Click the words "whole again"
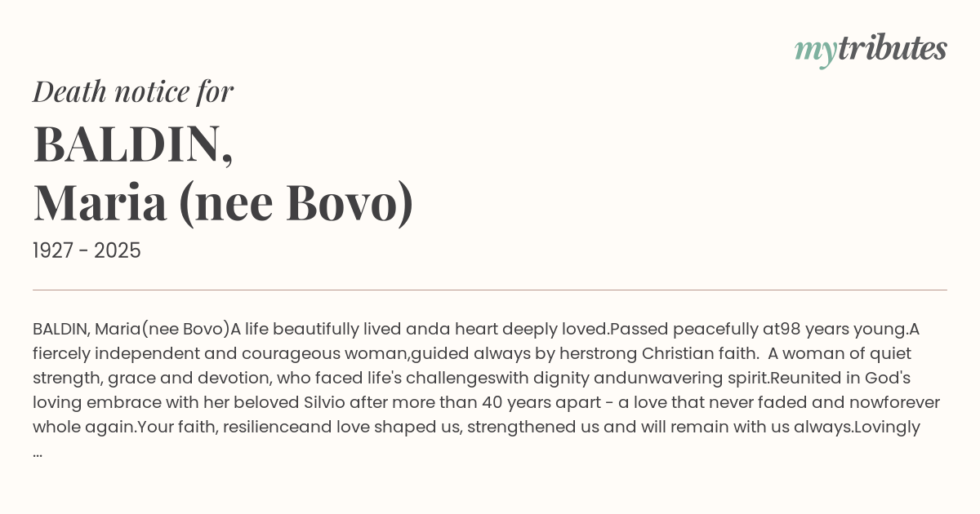This screenshot has height=514, width=980. 83,428
